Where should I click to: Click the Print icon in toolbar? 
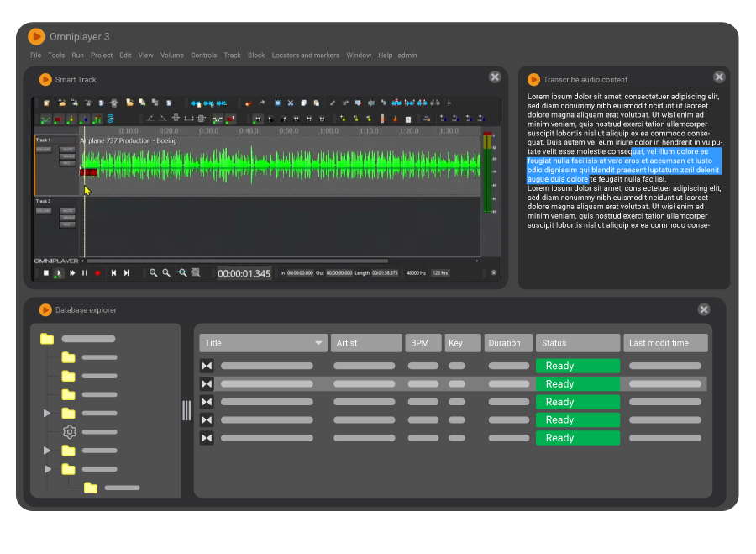pyautogui.click(x=114, y=103)
